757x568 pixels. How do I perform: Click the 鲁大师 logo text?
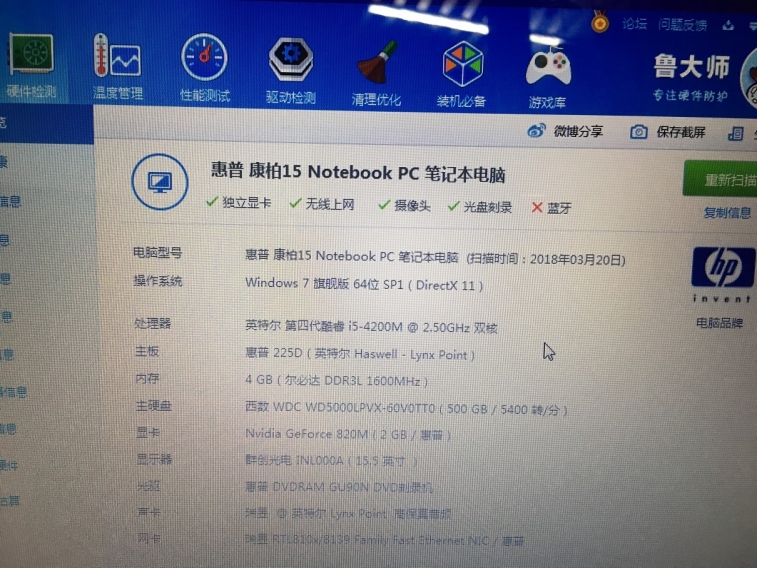coord(691,67)
